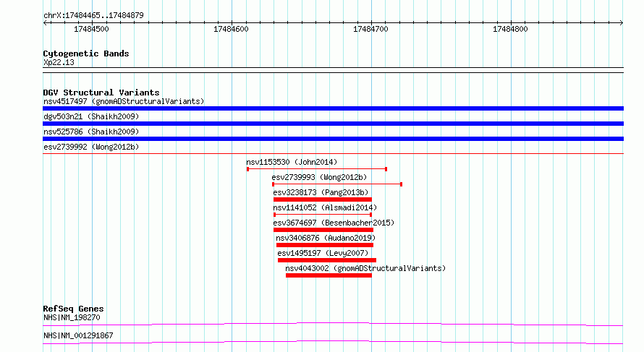Click the blue bar beneath dgv503n21
The image size is (644, 352).
click(x=333, y=124)
